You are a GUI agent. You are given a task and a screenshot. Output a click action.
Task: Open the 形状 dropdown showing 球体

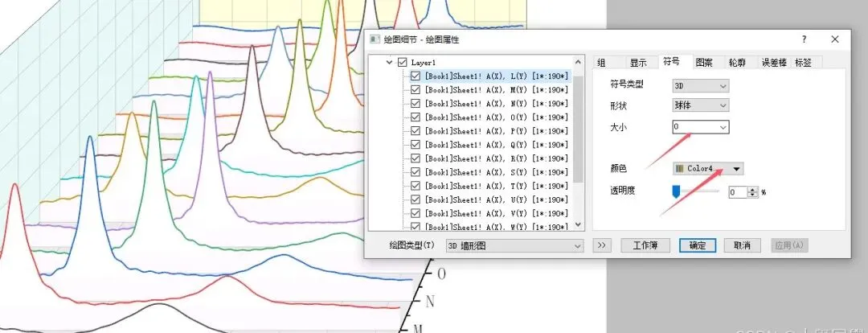(701, 105)
